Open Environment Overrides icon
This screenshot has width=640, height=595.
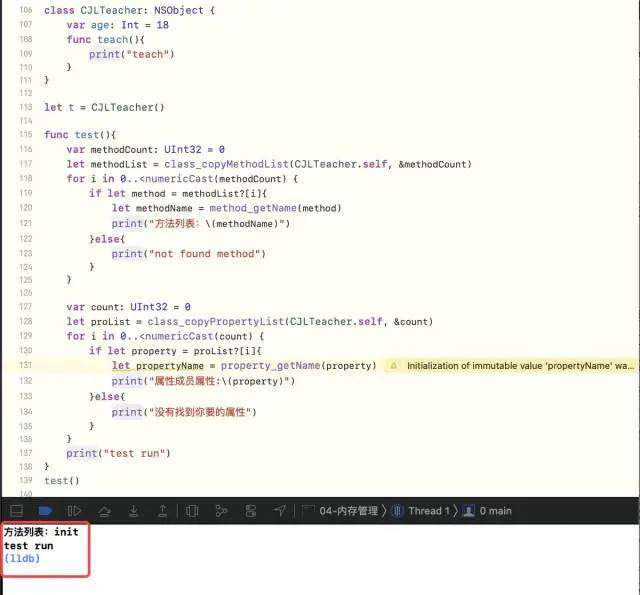pyautogui.click(x=251, y=511)
